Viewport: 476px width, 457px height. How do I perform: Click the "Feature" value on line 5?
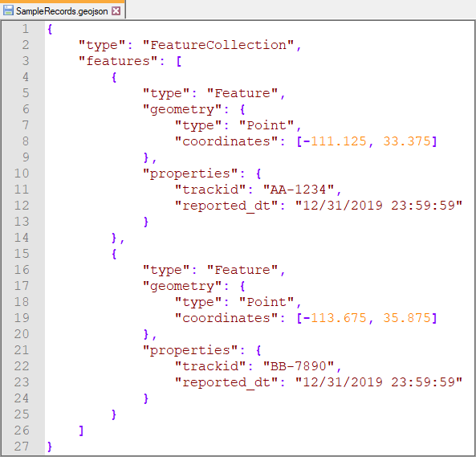coord(242,93)
